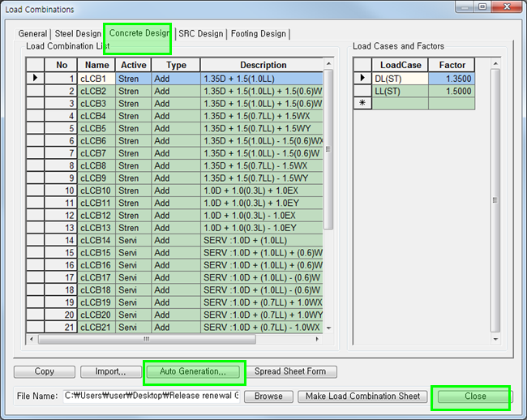Viewport: 527px width, 420px height.
Task: Maximize the Load Combinations window
Action: (482, 6)
